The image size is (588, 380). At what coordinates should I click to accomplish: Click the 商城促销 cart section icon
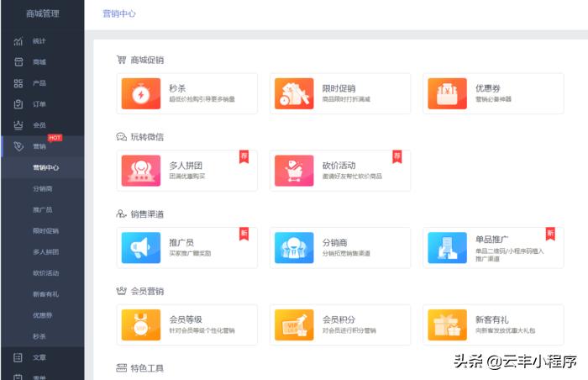coord(121,60)
